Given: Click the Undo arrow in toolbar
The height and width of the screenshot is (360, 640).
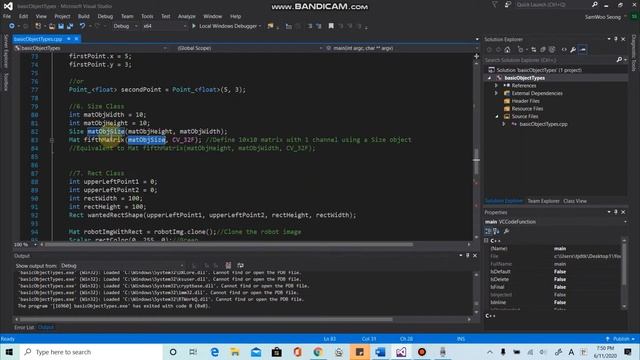Looking at the screenshot, I should pyautogui.click(x=82, y=26).
